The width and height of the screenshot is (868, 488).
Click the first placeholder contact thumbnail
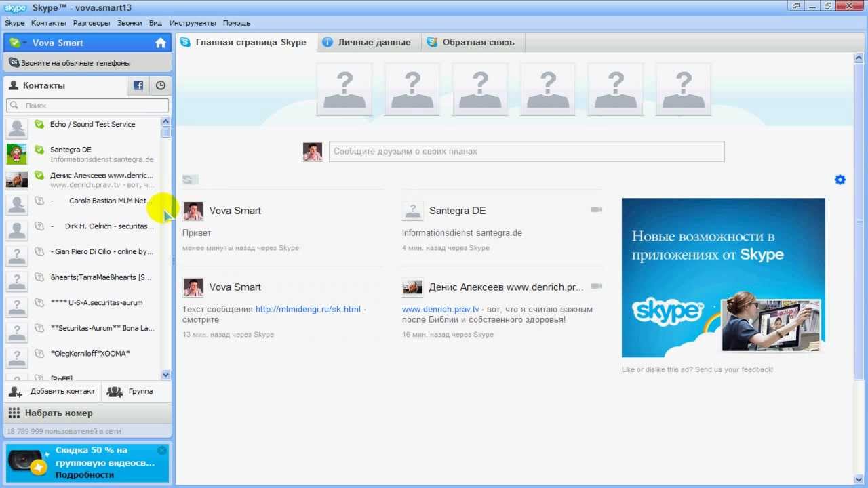[344, 89]
